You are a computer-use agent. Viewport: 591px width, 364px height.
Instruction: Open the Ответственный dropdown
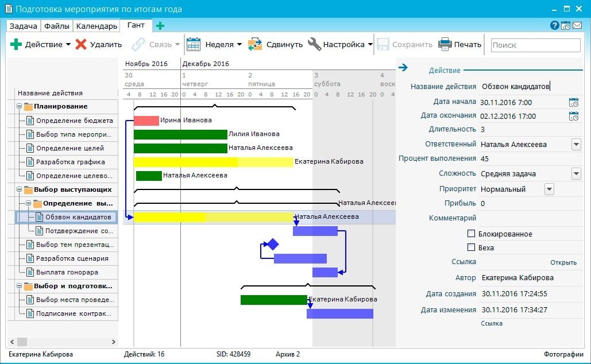(576, 144)
